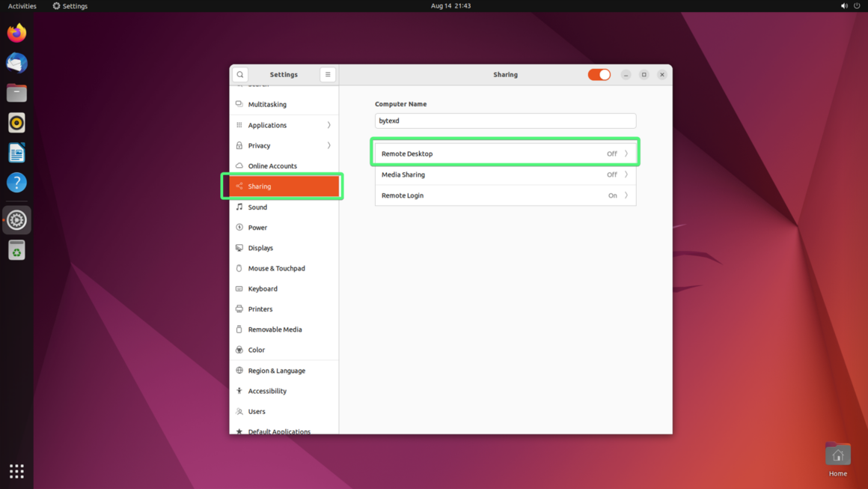868x489 pixels.
Task: Expand the Remote Desktop options
Action: tap(505, 153)
